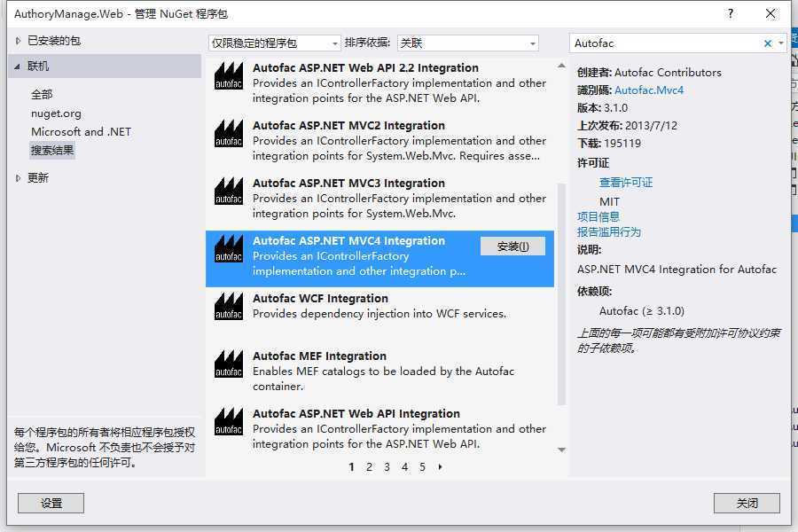The height and width of the screenshot is (532, 798).
Task: Click the 安装(I) install button
Action: pos(512,246)
